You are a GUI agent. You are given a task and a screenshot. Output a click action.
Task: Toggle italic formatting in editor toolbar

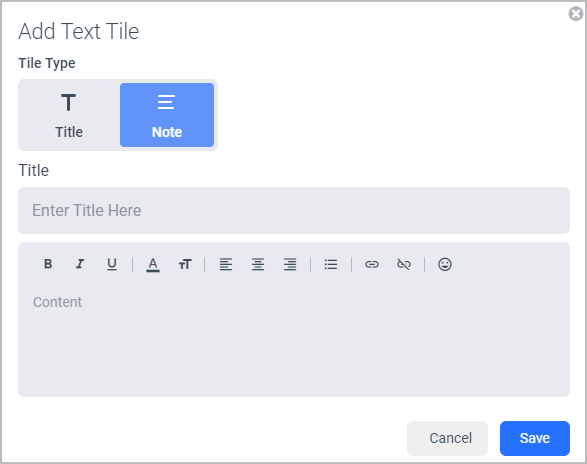click(80, 264)
